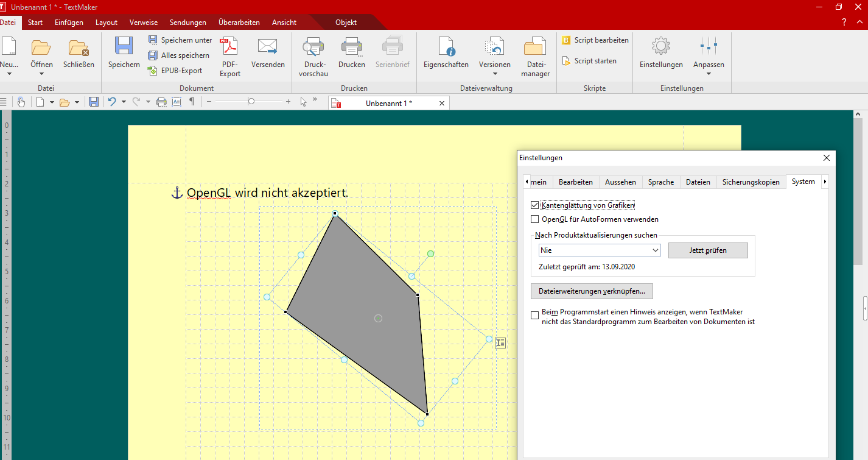
Task: Switch to the Objekt ribbon tab
Action: [x=346, y=23]
